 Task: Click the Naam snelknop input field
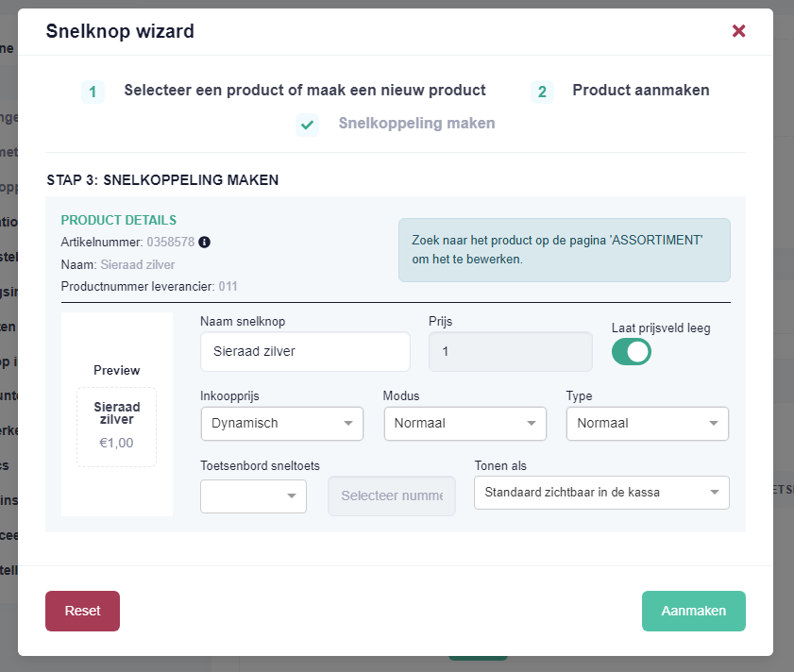tap(305, 351)
